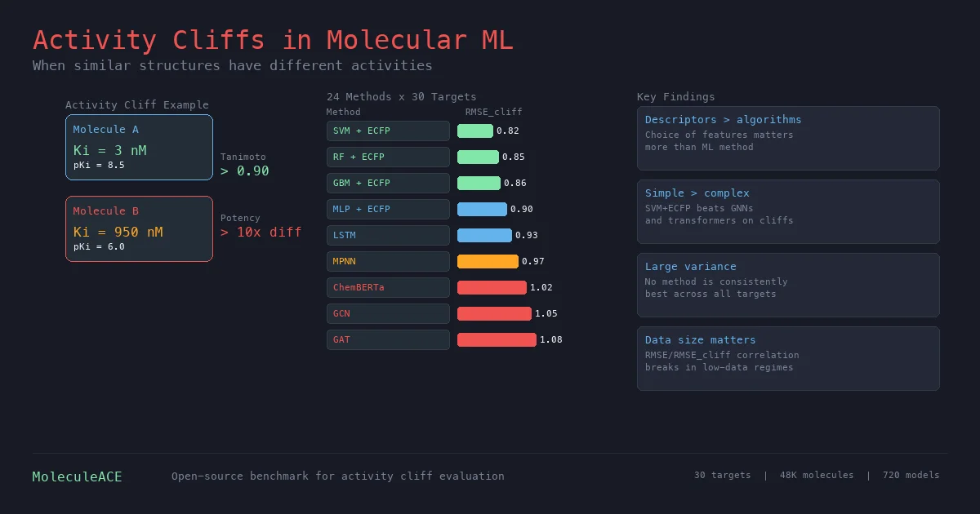Select the RF + ECFP method entry
The height and width of the screenshot is (514, 980).
click(x=388, y=157)
